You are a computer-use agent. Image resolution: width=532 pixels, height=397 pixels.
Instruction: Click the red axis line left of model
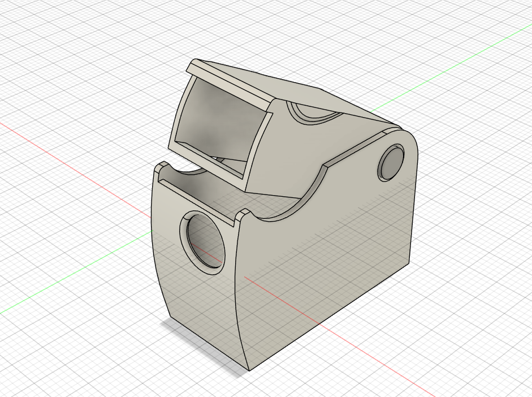(x=75, y=169)
